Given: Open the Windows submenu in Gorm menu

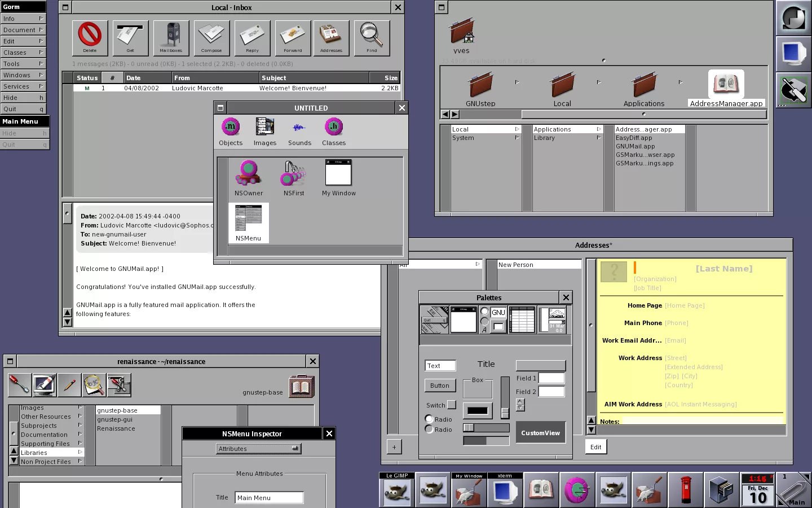Looking at the screenshot, I should click(x=23, y=75).
